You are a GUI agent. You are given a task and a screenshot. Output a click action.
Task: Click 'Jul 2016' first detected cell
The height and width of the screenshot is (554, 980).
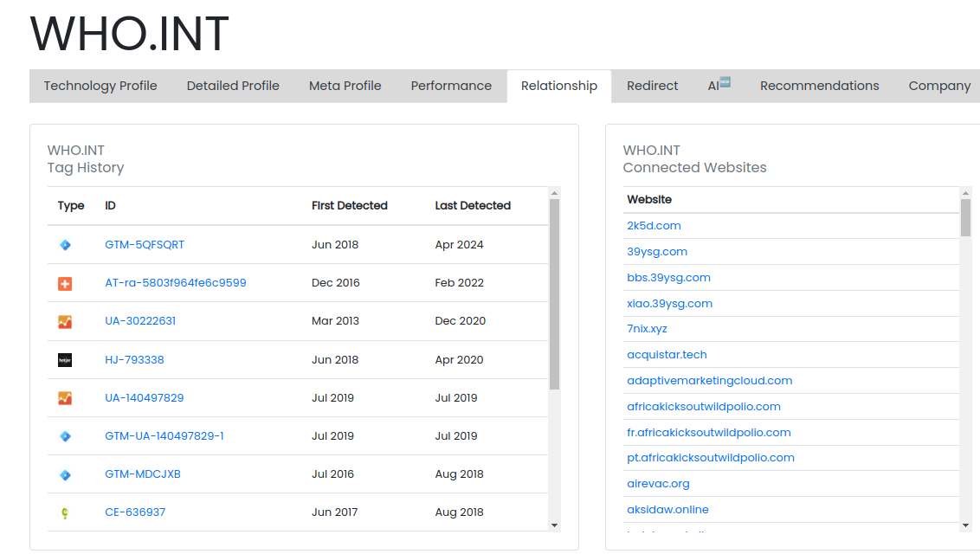tap(332, 474)
